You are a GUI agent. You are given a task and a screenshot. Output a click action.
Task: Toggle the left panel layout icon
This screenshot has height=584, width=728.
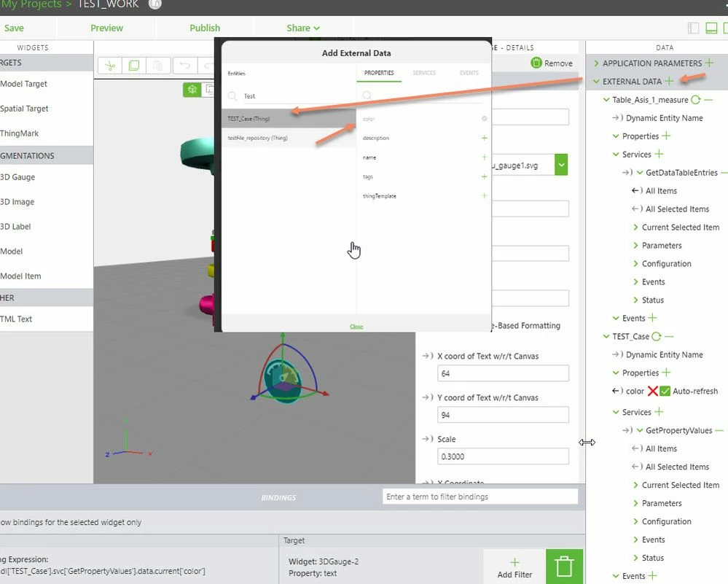coord(693,28)
